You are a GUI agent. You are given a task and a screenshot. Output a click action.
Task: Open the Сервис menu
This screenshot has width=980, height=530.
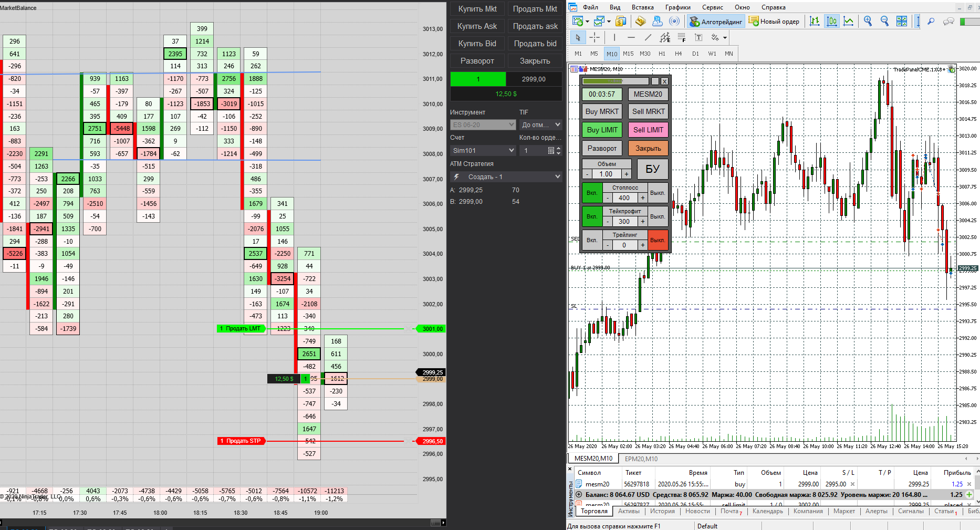click(x=712, y=7)
